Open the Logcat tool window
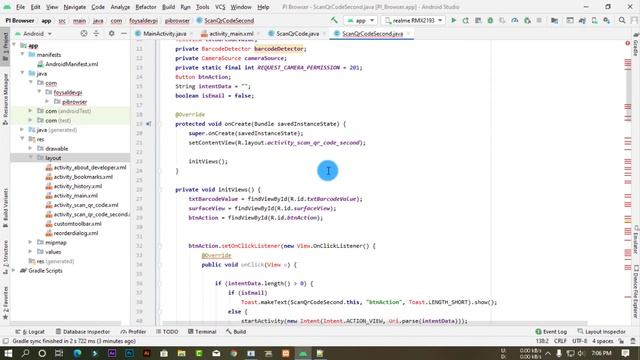The image size is (640, 360). (x=30, y=331)
